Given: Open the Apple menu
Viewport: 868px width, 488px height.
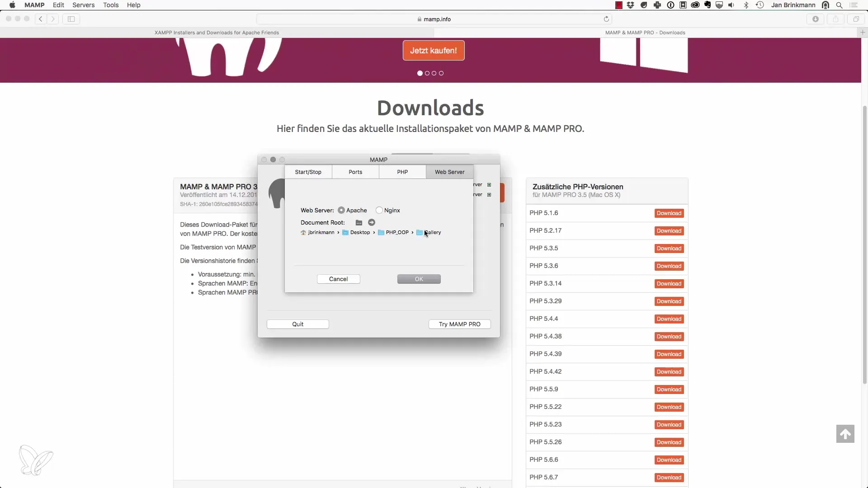Looking at the screenshot, I should click(x=12, y=5).
